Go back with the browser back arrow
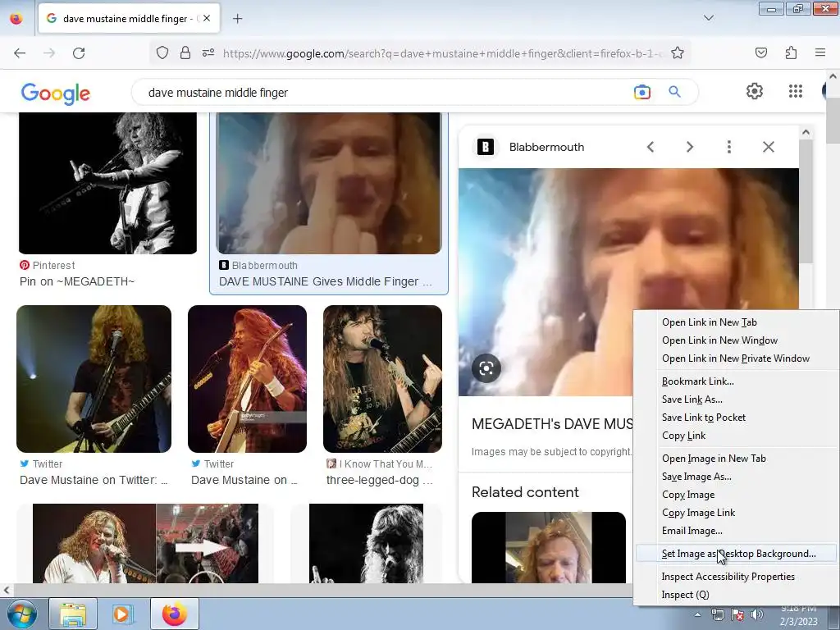Screen dimensions: 840x630 [x=20, y=53]
